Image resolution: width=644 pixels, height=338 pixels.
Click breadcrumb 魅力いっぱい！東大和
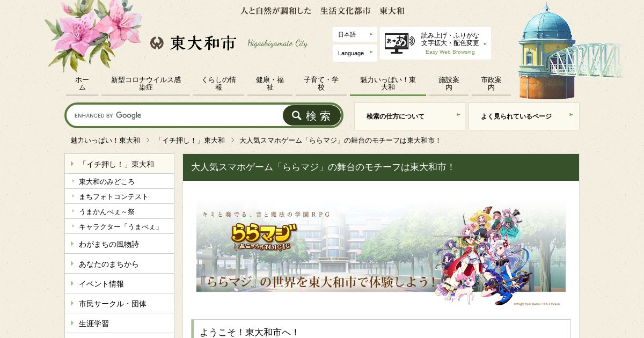105,140
